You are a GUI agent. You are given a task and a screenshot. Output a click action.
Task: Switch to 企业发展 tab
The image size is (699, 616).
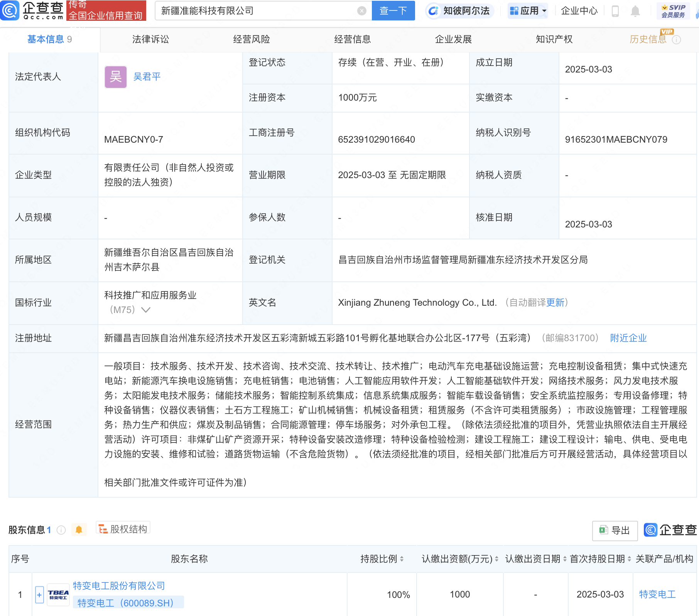453,39
